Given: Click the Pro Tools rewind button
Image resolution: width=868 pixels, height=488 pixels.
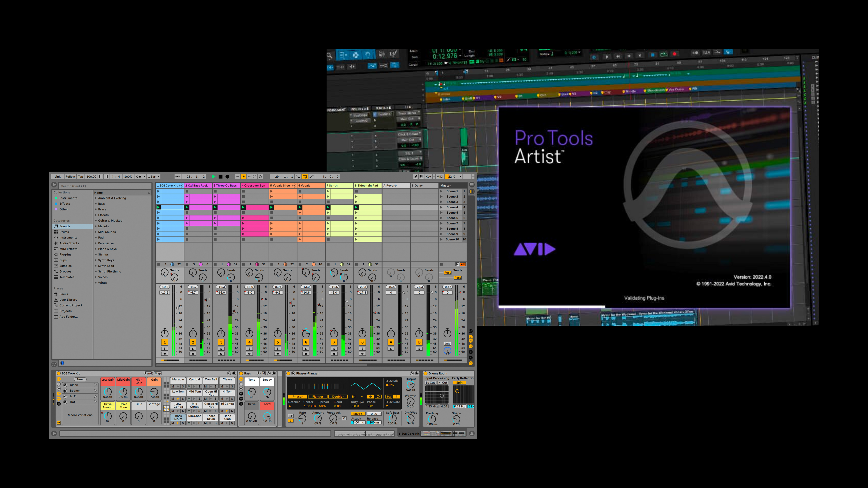Looking at the screenshot, I should point(618,56).
